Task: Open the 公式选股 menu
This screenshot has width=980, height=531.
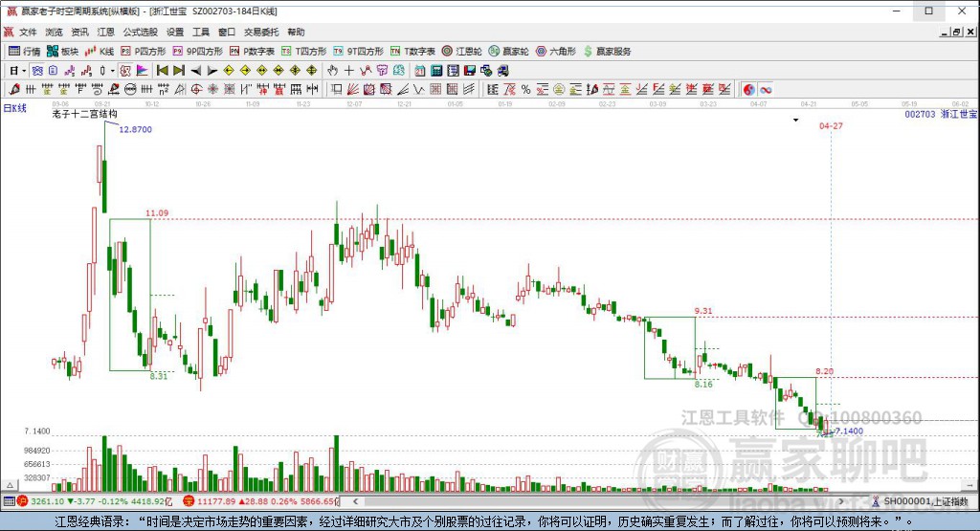Action: pyautogui.click(x=140, y=32)
